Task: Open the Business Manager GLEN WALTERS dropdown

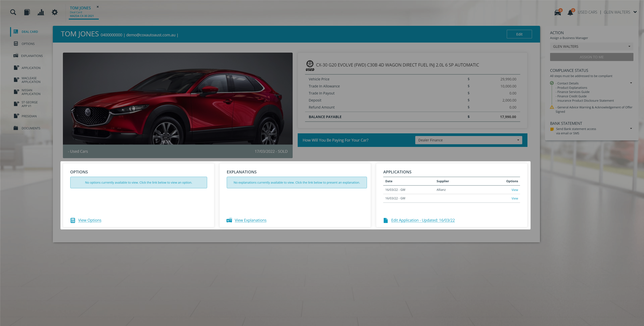Action: 591,46
